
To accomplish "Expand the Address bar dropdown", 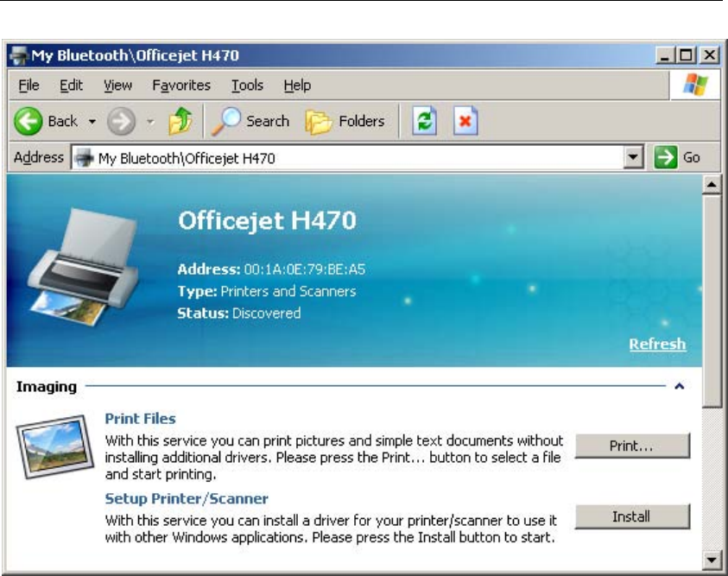I will click(x=633, y=157).
